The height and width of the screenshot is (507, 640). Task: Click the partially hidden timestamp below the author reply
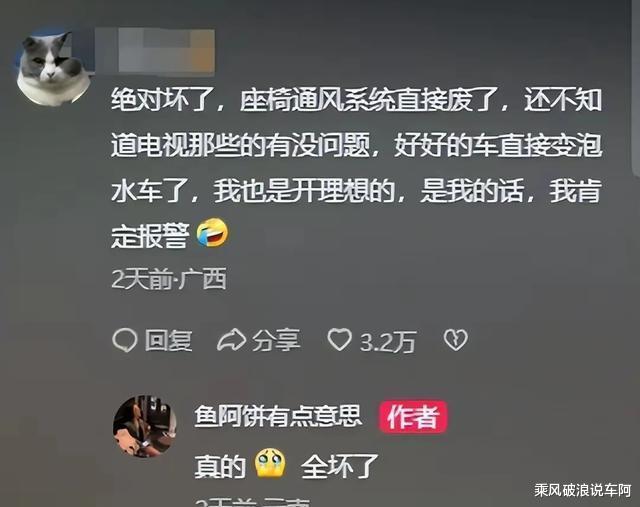pos(252,502)
